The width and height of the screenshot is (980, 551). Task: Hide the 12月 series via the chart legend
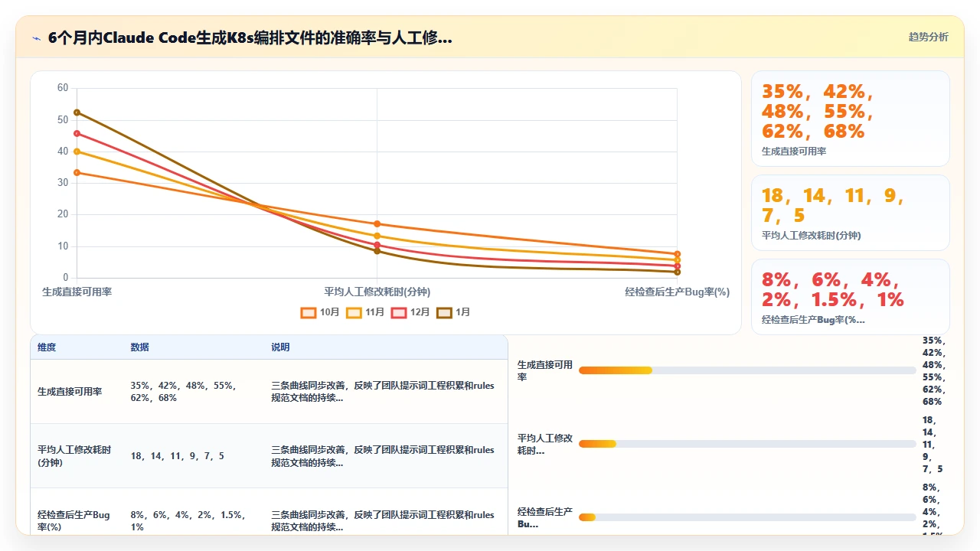click(x=410, y=312)
